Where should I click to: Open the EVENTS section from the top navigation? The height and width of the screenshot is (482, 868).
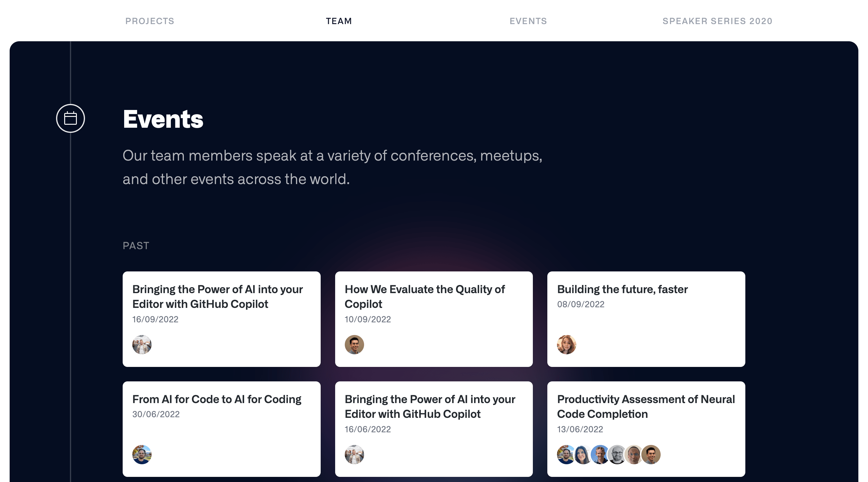coord(528,21)
